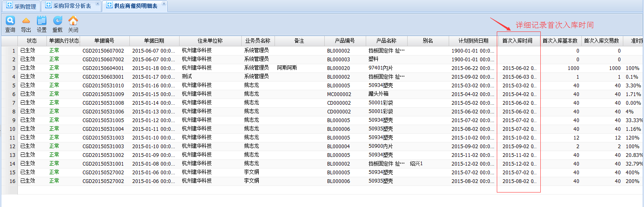This screenshot has height=207, width=644.
Task: Click remark cell 阿斯阿斯
Action: click(x=287, y=68)
